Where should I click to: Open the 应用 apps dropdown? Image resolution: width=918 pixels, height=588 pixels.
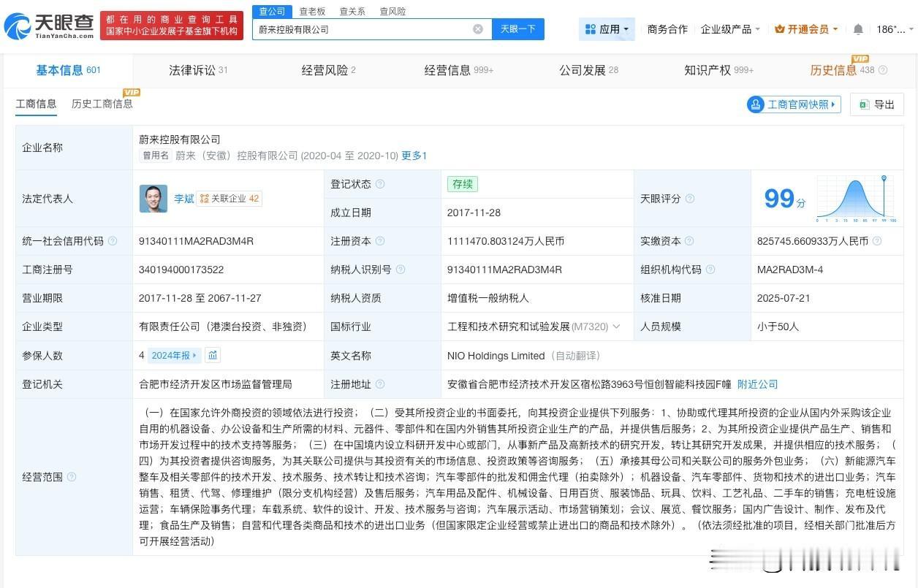click(x=607, y=29)
